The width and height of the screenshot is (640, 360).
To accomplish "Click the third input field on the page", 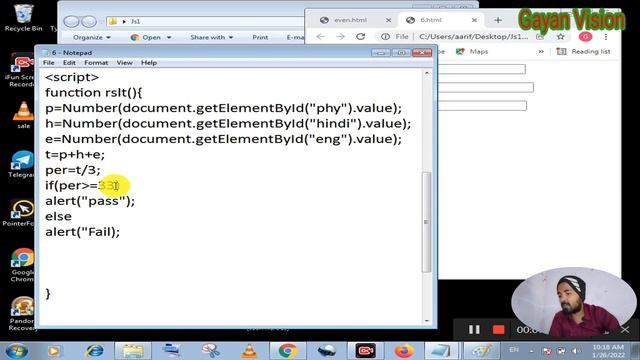I will pos(482,106).
